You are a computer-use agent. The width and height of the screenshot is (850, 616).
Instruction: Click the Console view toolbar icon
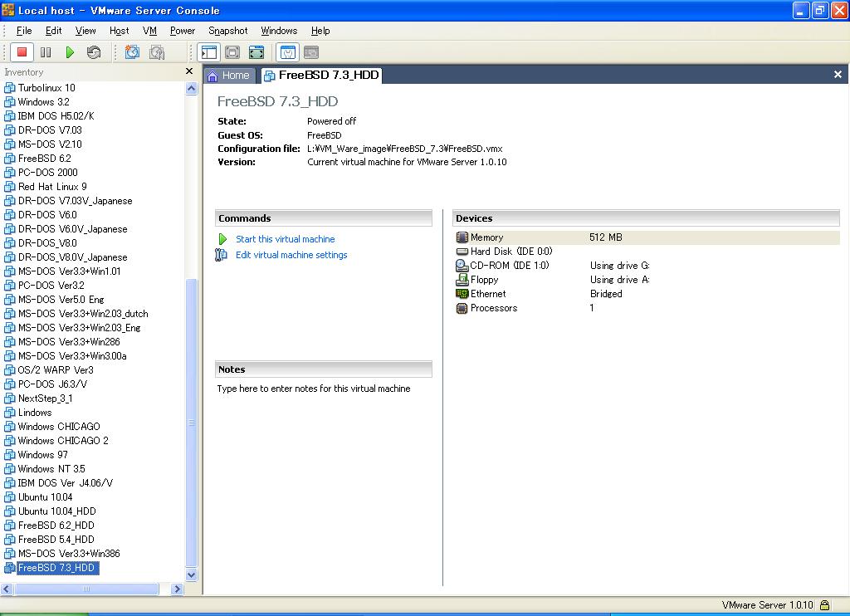coord(311,52)
